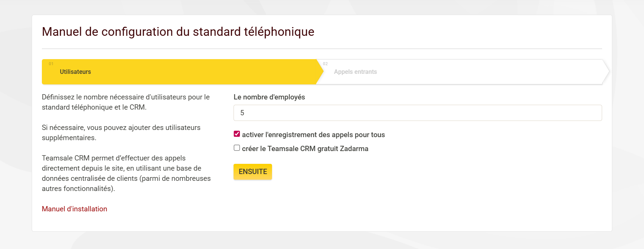Click the Teamsale CRM description paragraph

pyautogui.click(x=126, y=173)
